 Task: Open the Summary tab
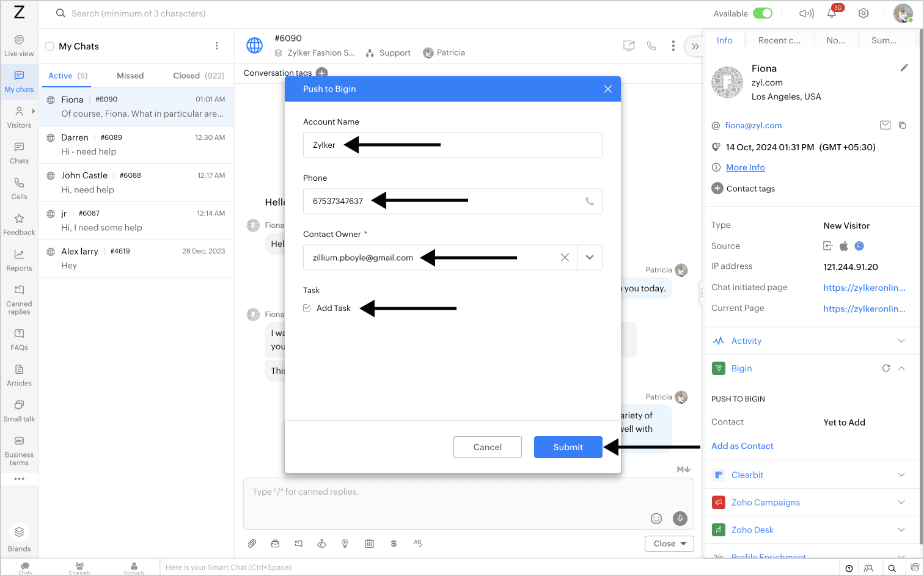coord(884,40)
